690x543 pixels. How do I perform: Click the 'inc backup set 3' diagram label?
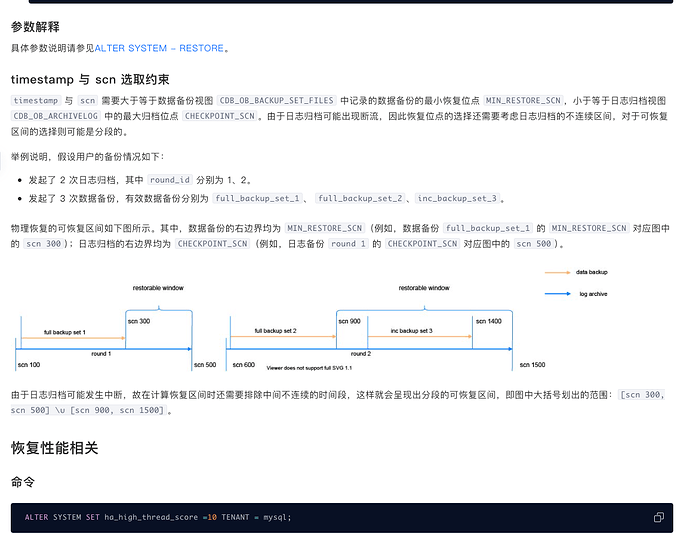(x=411, y=331)
